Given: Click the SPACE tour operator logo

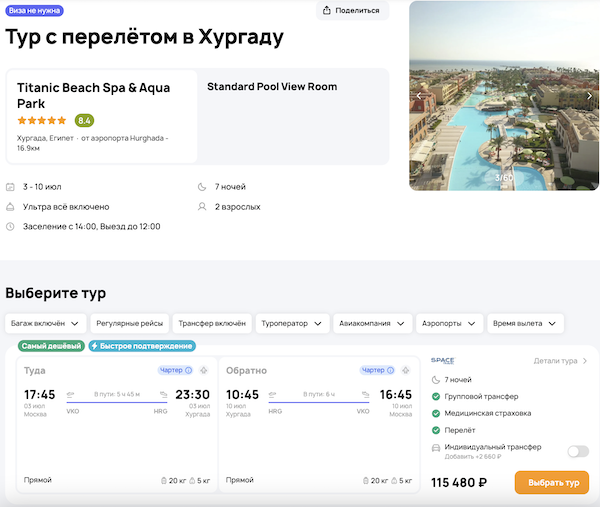Looking at the screenshot, I should (442, 361).
